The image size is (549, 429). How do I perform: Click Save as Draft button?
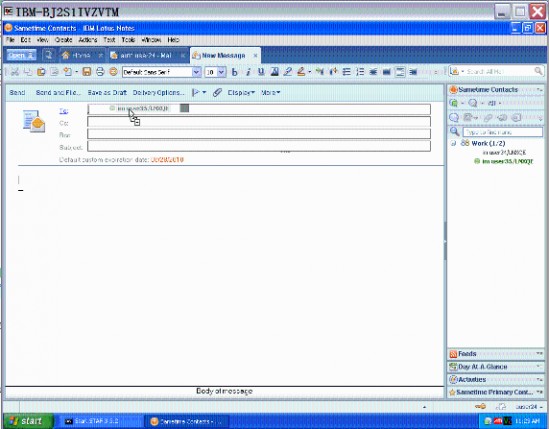[x=107, y=92]
